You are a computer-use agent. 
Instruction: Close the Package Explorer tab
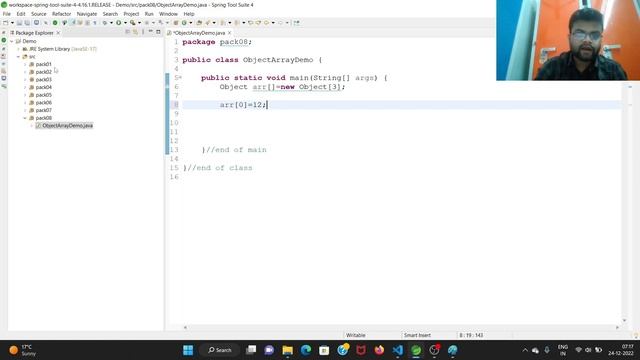[58, 33]
